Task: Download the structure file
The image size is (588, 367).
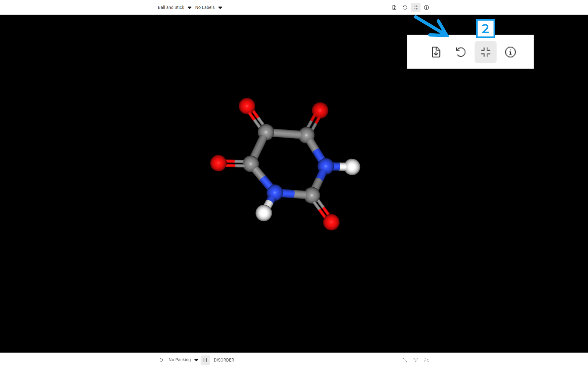Action: 394,7
